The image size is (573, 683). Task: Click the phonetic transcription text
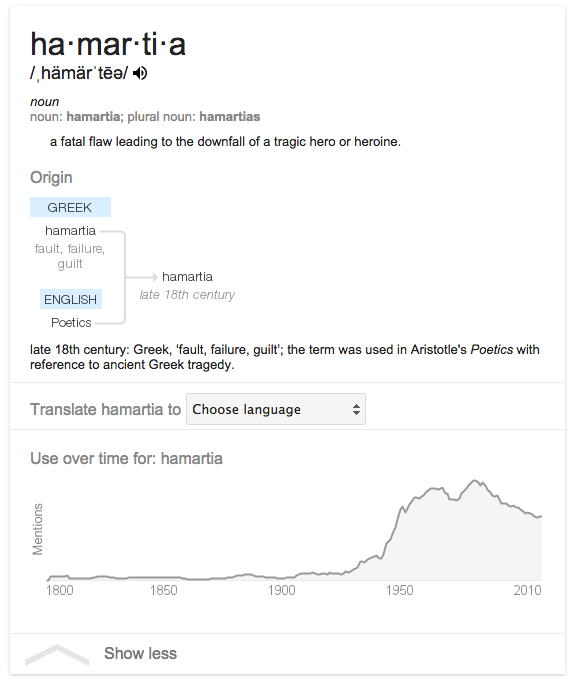[x=79, y=73]
